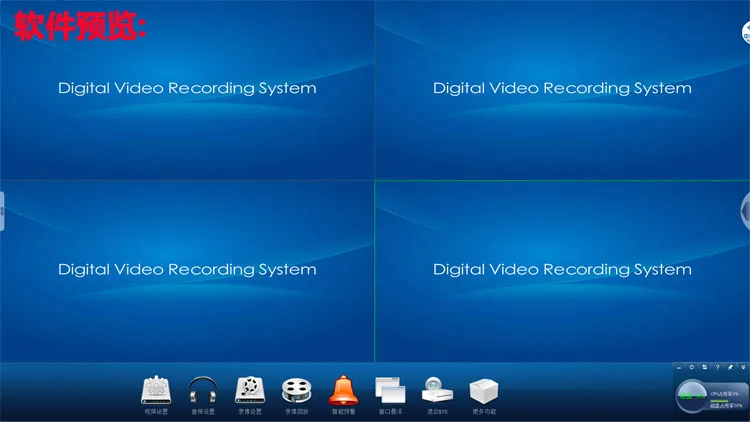Expand the left side panel handle
The image size is (750, 422).
[x=2, y=211]
